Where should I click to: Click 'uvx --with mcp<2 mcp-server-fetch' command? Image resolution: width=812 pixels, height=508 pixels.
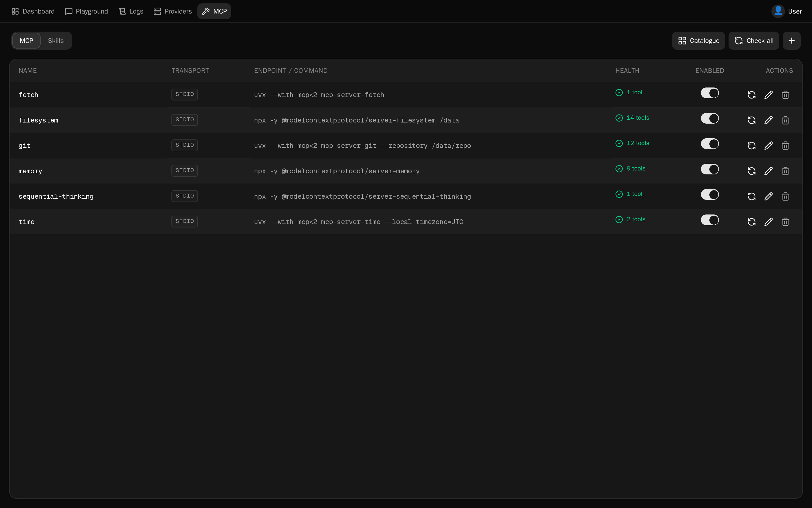pos(319,95)
